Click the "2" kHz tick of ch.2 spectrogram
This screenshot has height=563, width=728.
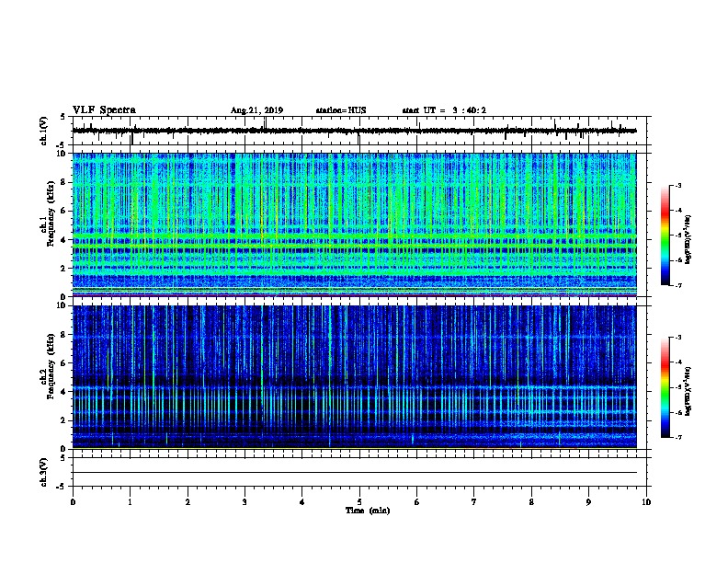pos(64,420)
